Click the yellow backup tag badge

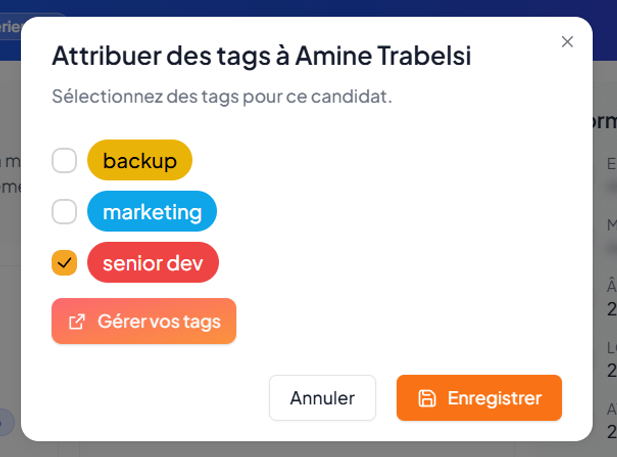[x=139, y=160]
